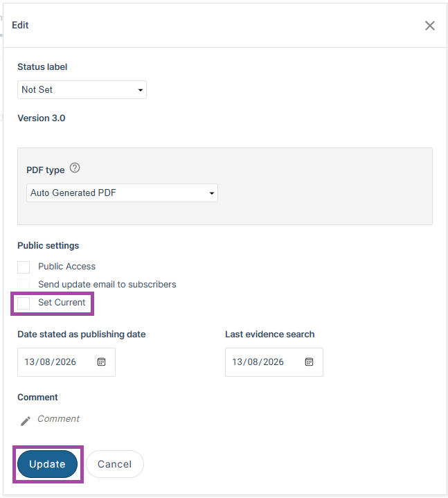This screenshot has width=448, height=498.
Task: Click the PDF type dropdown arrow
Action: (212, 193)
